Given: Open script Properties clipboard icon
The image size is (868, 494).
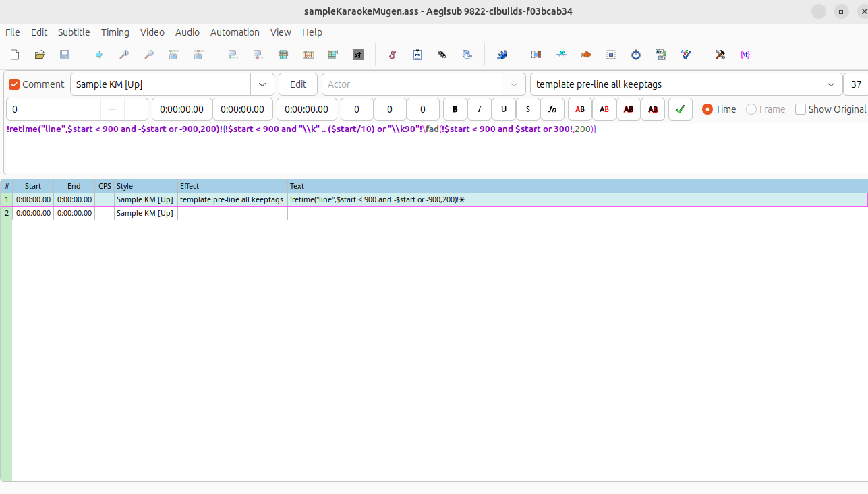Looking at the screenshot, I should (x=417, y=55).
